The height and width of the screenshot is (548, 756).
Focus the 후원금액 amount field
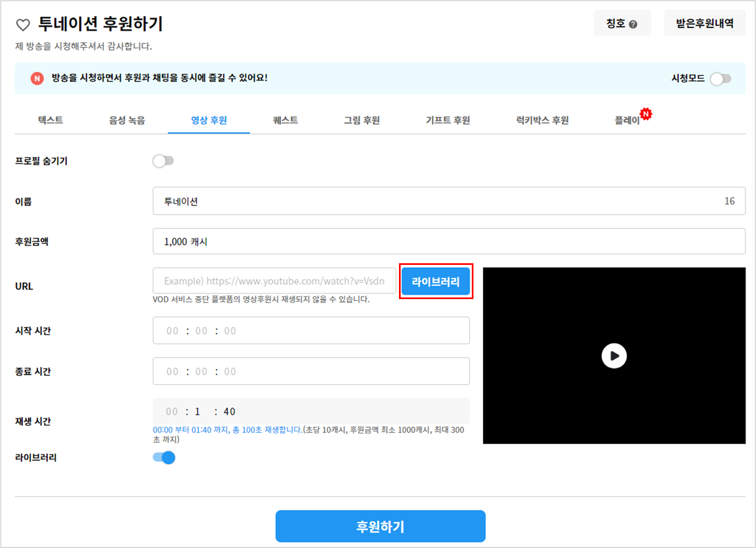449,242
